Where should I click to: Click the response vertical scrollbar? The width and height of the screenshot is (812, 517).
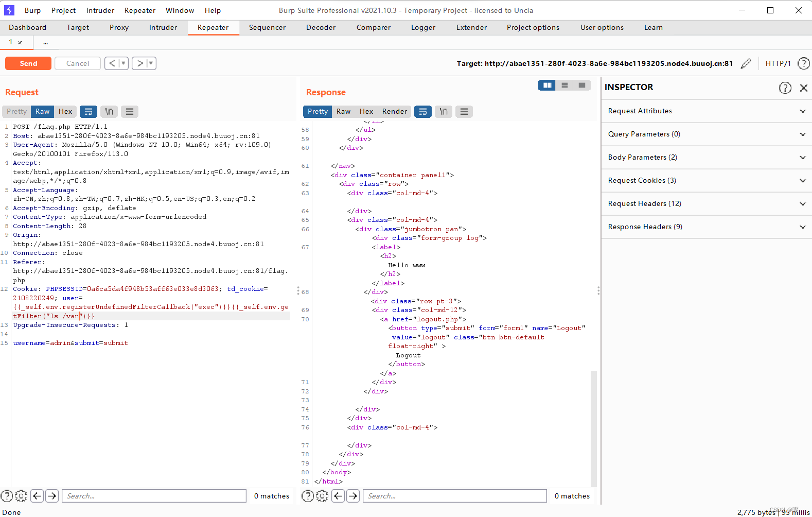point(594,428)
